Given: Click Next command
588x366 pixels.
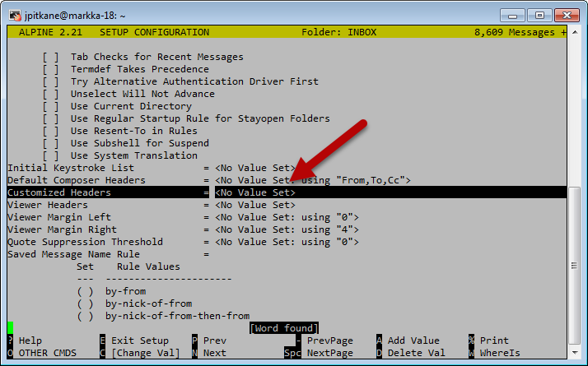Looking at the screenshot, I should click(209, 353).
